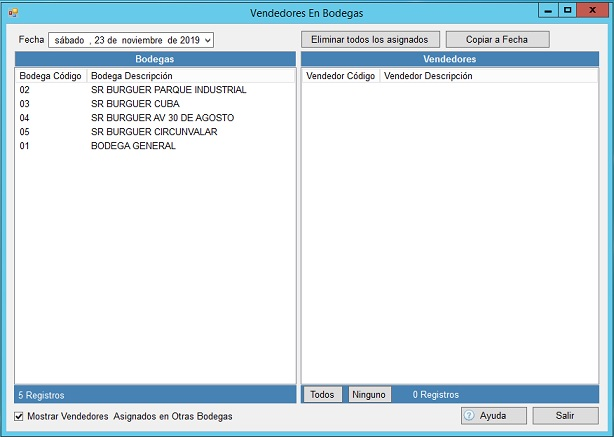Toggle Mostrar Vendedores Asignados en Otras Bodegas checkbox
Image resolution: width=614 pixels, height=437 pixels.
(20, 416)
